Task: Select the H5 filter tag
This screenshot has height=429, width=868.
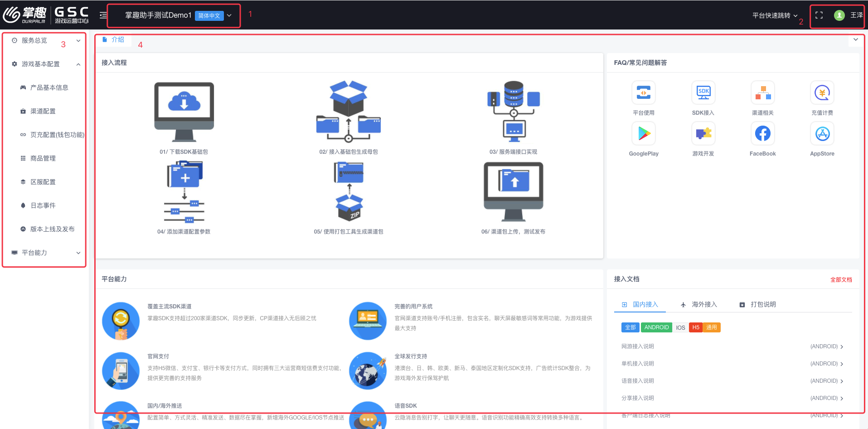Action: [x=695, y=327]
